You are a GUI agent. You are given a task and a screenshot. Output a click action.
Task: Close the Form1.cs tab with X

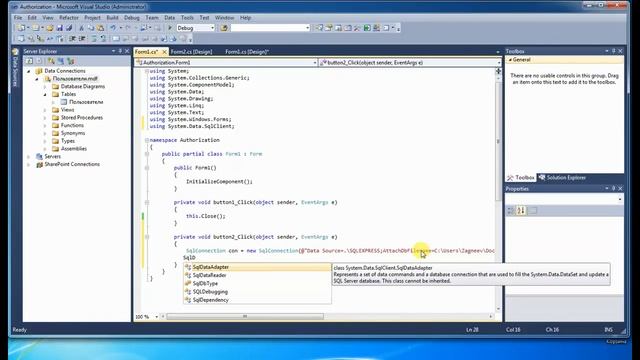(164, 52)
